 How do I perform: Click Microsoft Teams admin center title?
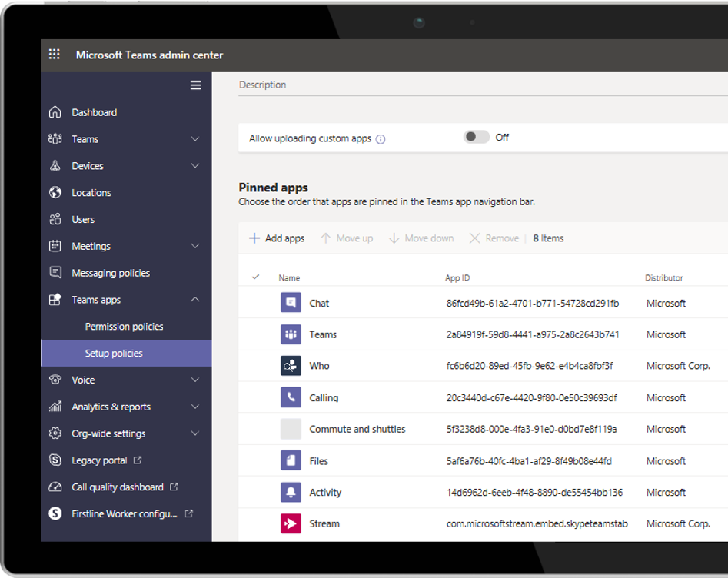point(149,55)
